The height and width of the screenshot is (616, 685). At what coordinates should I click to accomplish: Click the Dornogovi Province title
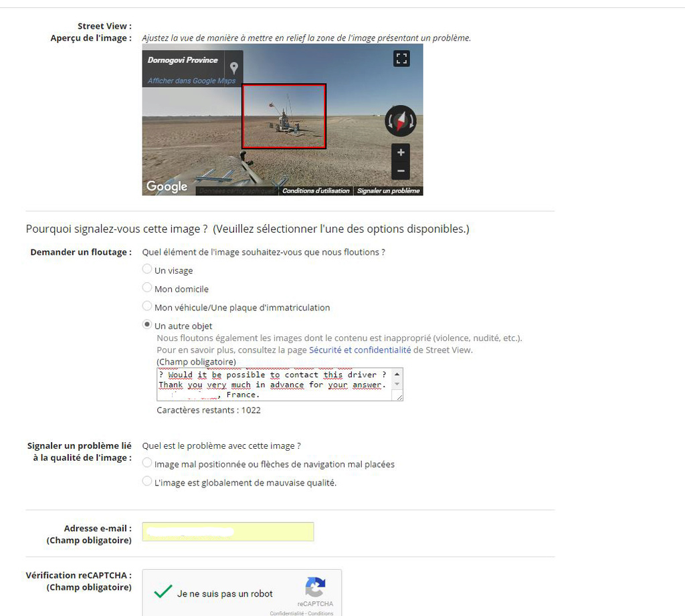[x=183, y=60]
